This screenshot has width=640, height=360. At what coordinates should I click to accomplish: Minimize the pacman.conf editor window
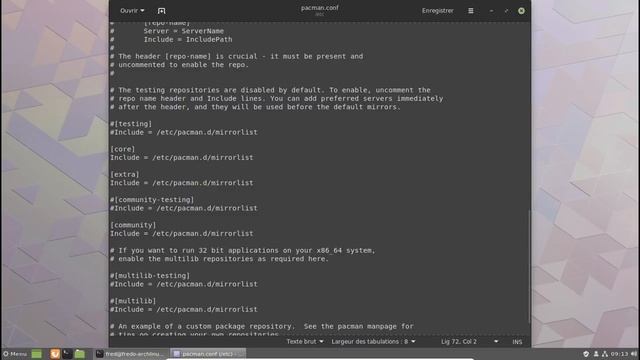click(x=491, y=11)
